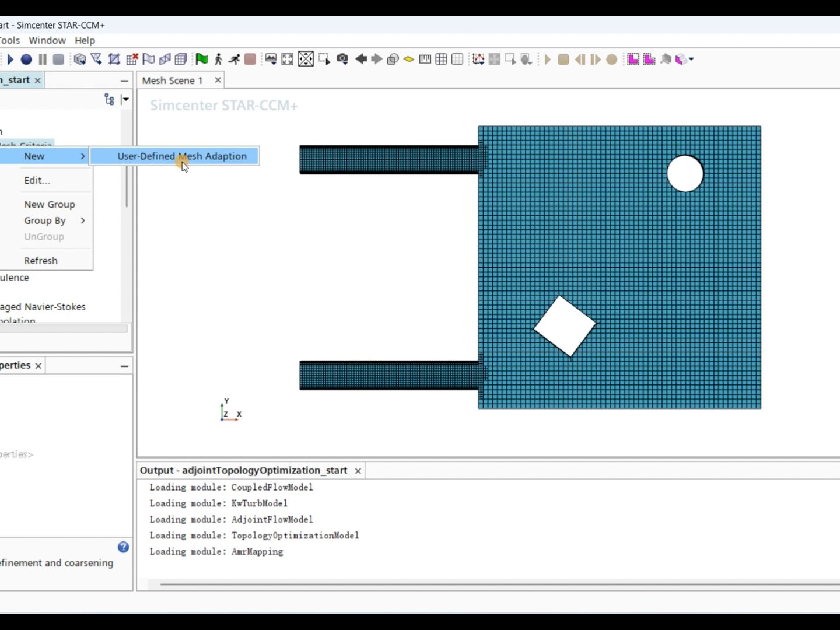Click the overlapping-shapes transparency icon
The height and width of the screenshot is (630, 840).
coord(393,59)
